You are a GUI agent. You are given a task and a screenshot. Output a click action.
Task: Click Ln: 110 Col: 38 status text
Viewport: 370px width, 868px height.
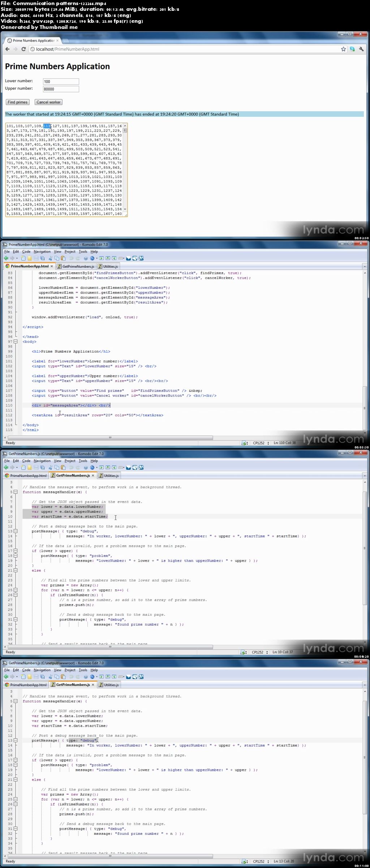[285, 443]
